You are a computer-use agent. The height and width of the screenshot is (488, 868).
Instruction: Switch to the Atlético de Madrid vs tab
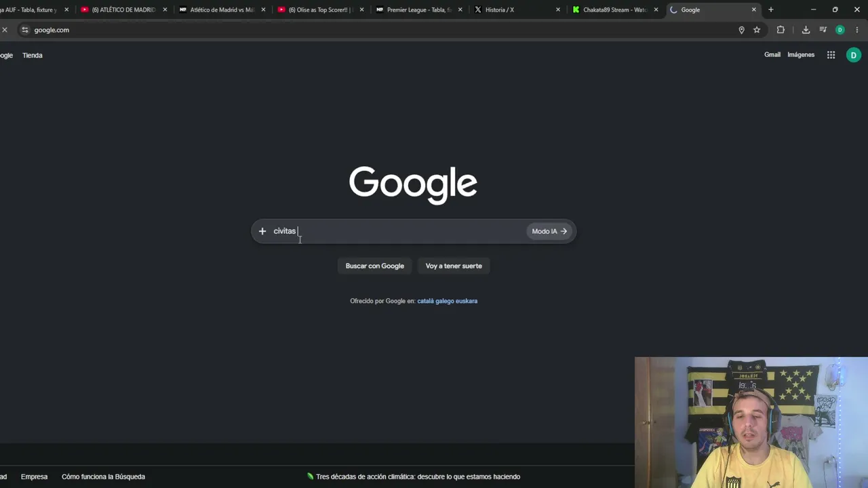point(222,9)
